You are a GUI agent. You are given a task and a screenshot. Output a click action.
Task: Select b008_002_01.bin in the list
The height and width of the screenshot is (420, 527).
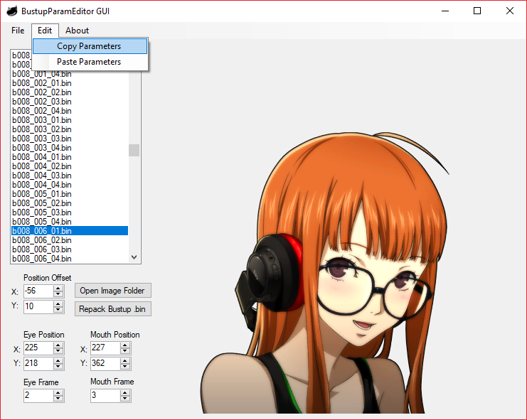coord(70,83)
